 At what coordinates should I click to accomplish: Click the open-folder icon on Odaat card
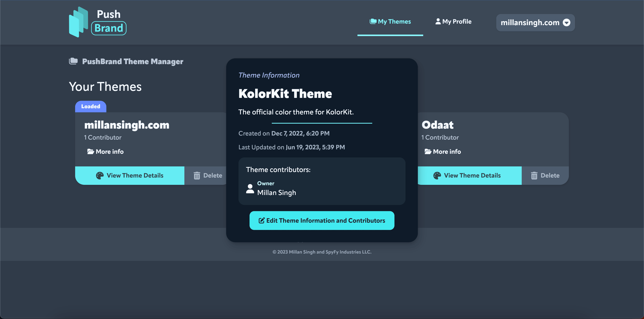point(428,152)
